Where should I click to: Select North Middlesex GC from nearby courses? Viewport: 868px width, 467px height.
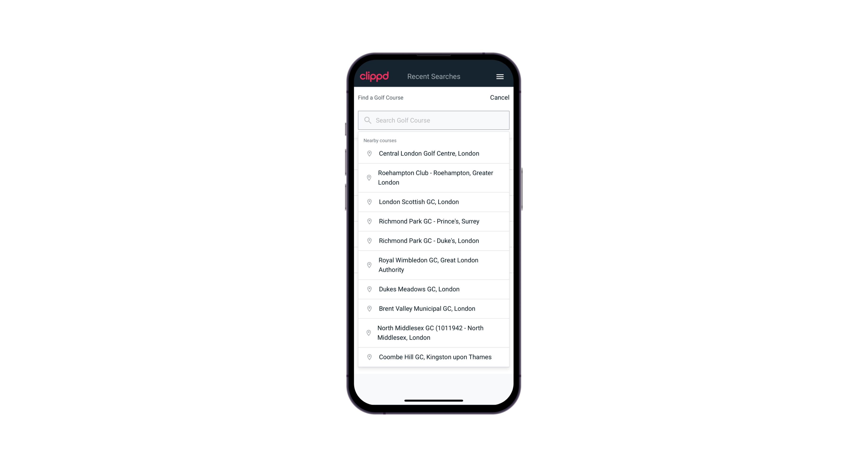pos(434,332)
